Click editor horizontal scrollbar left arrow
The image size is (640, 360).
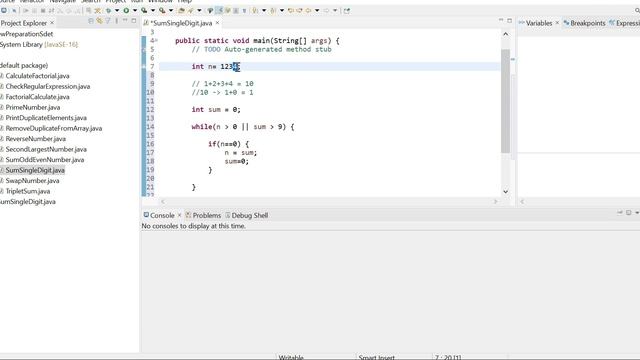[163, 201]
